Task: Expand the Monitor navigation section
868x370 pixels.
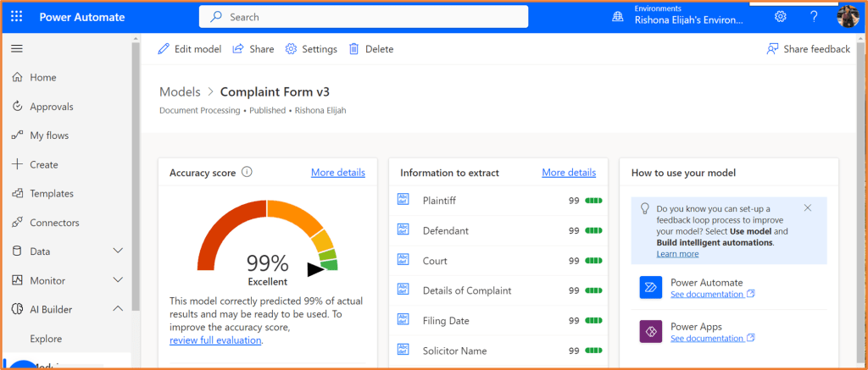Action: tap(118, 280)
